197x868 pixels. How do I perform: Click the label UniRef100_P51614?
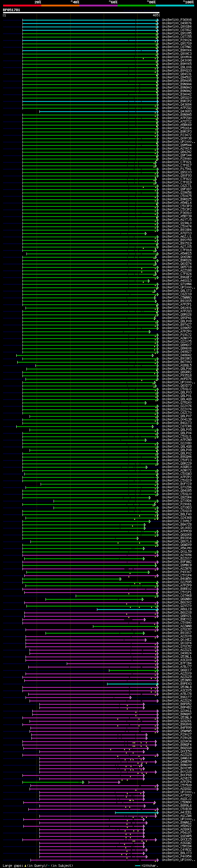point(177,128)
